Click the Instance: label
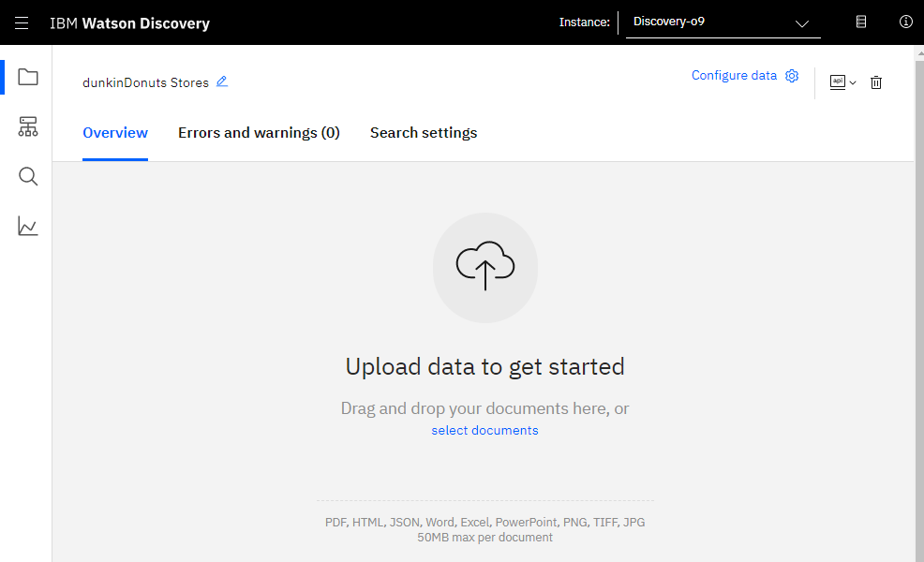924x562 pixels. coord(584,22)
